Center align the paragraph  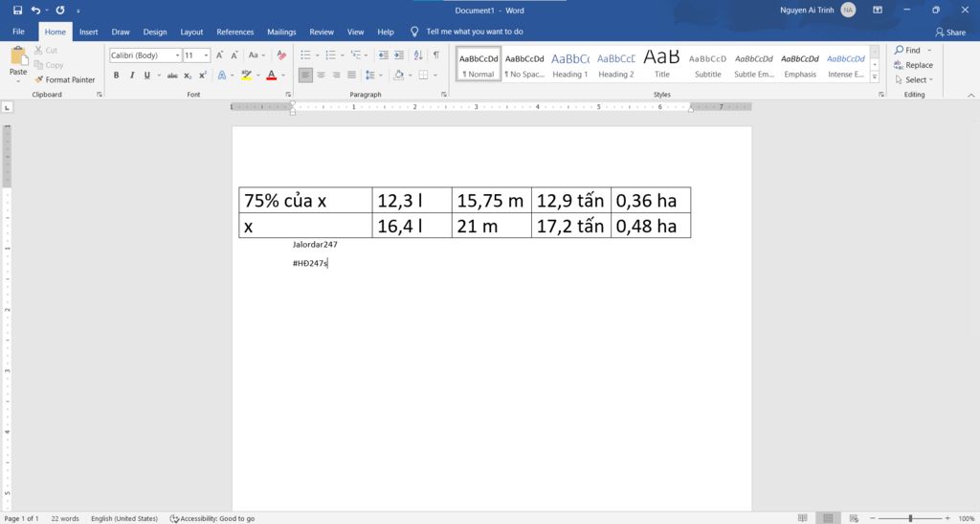[321, 75]
